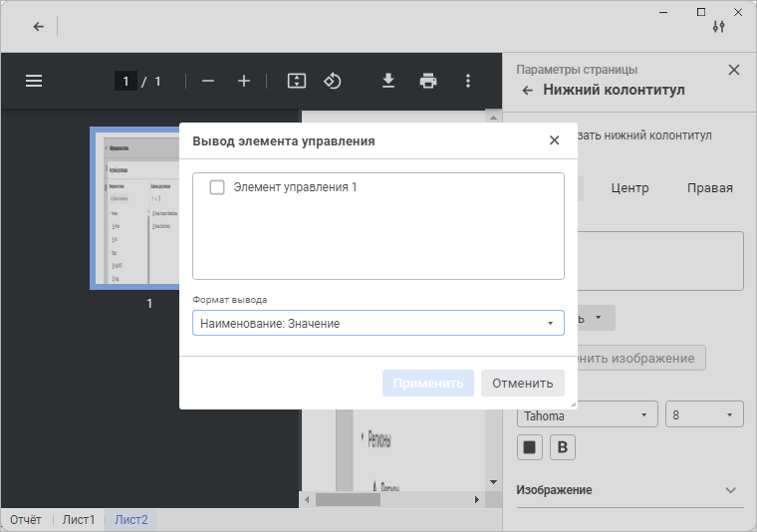Open 'Формат вывода' dropdown list
The image size is (757, 532).
coord(378,323)
